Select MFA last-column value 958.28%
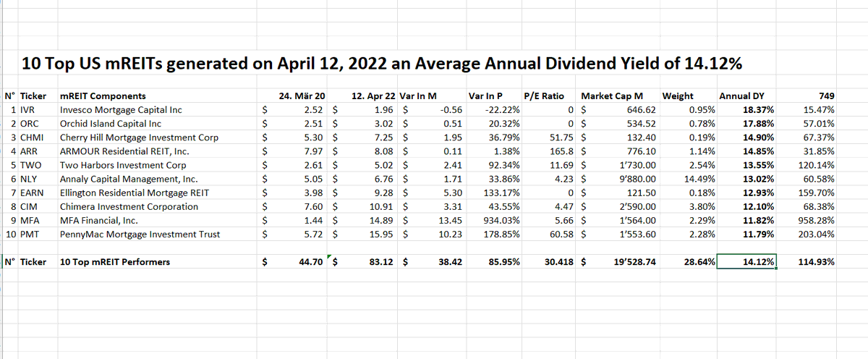The height and width of the screenshot is (359, 868). (x=817, y=220)
